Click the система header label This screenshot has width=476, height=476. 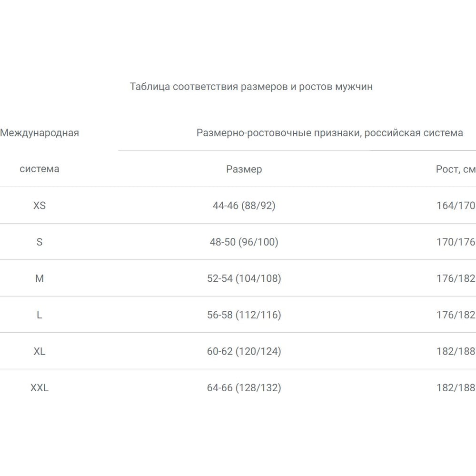pos(40,169)
